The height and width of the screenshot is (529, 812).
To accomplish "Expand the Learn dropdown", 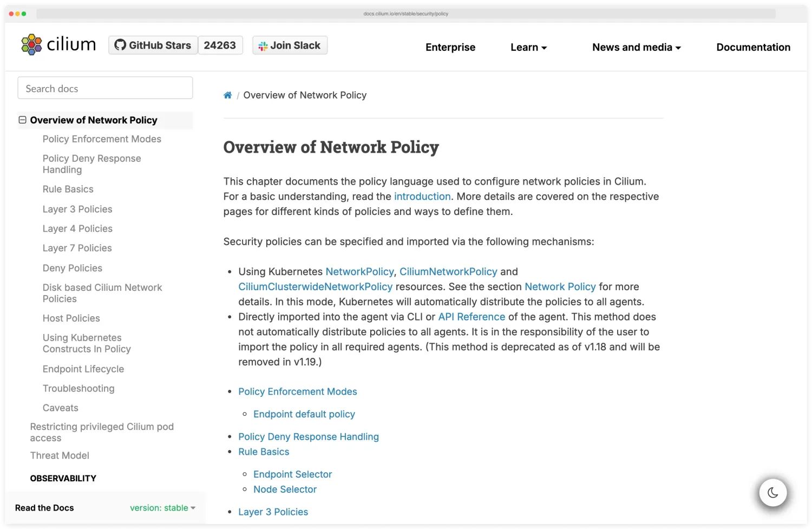I will (528, 47).
